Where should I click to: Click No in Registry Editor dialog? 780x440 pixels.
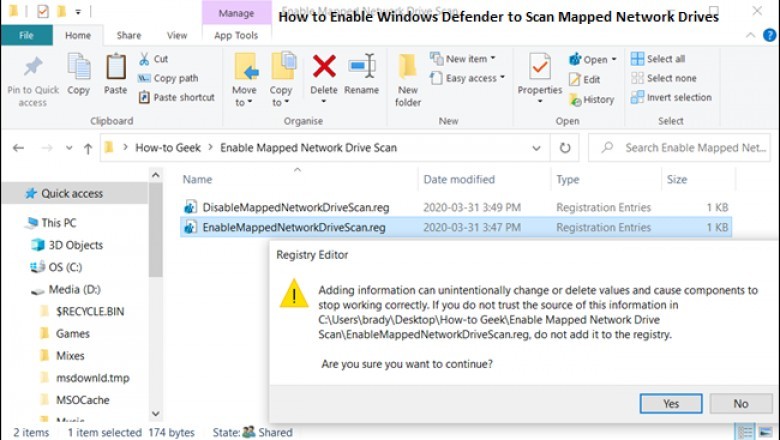coord(741,404)
